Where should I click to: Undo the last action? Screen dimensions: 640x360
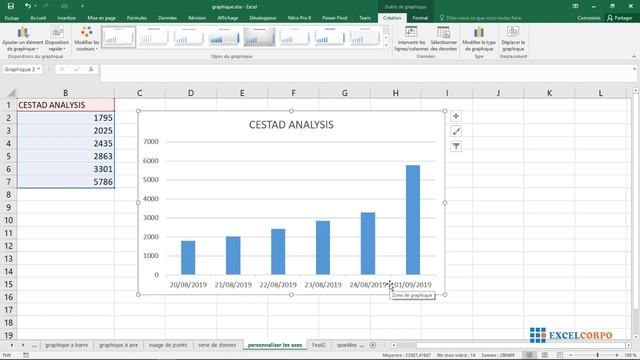tap(27, 6)
